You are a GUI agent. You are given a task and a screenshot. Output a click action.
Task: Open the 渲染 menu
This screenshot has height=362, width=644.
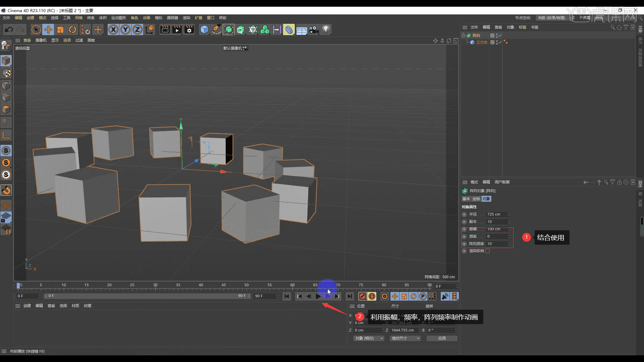(186, 18)
